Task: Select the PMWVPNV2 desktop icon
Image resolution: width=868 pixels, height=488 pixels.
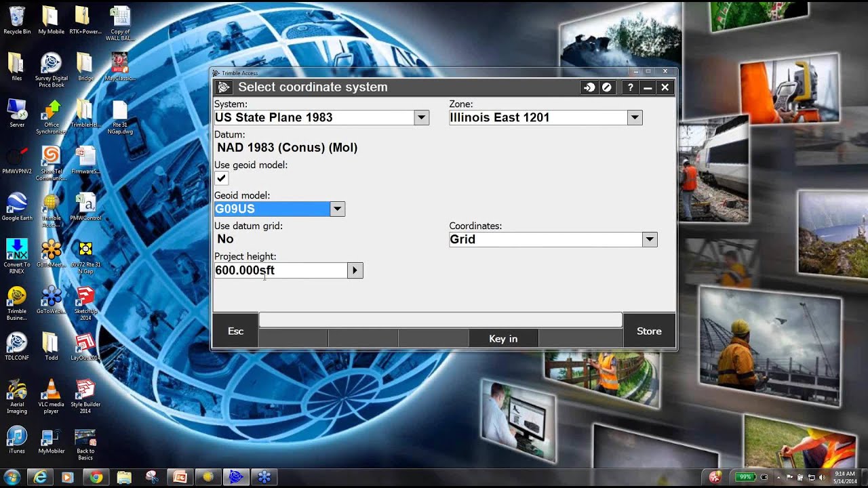Action: [17, 161]
